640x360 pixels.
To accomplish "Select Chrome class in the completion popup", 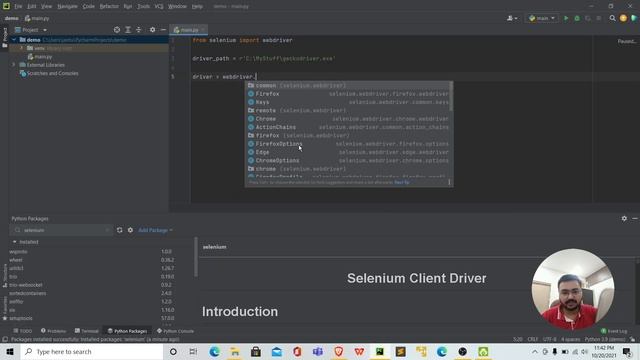I will point(349,119).
